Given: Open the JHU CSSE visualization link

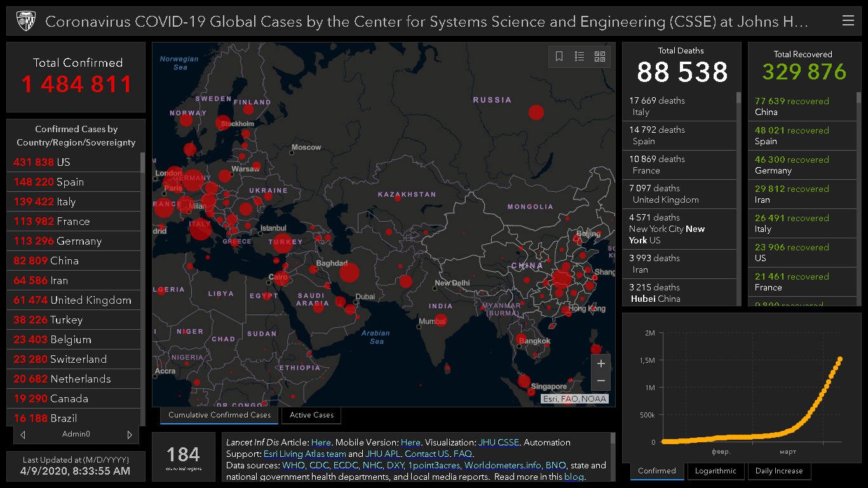Looking at the screenshot, I should (499, 442).
